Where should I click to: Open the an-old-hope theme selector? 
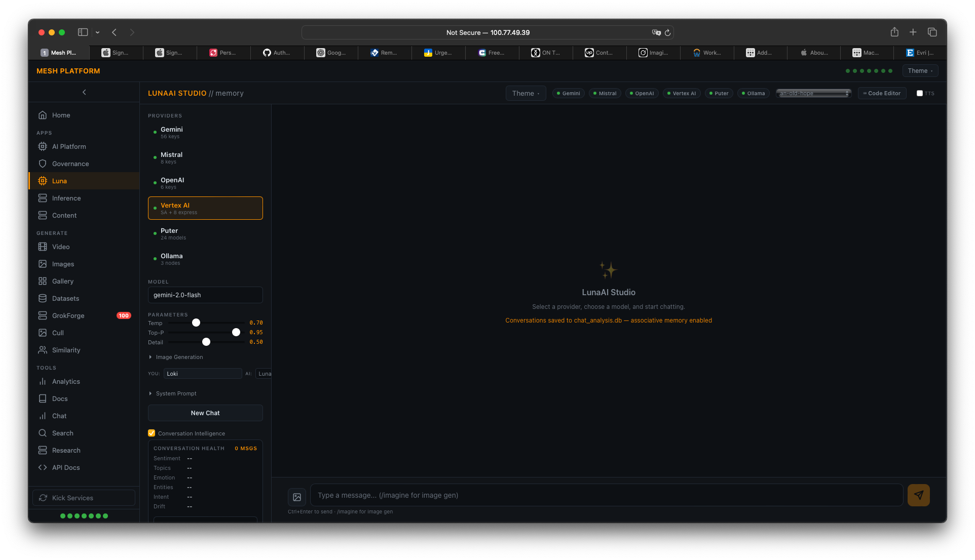813,93
